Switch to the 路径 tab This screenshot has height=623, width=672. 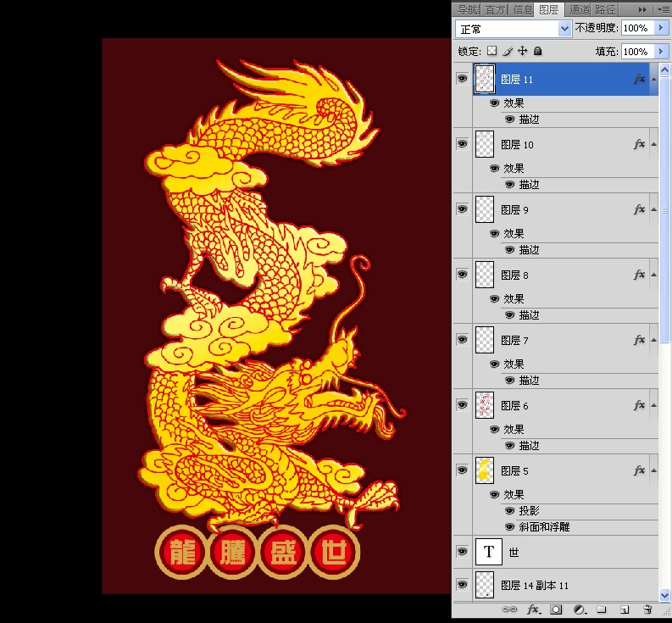[605, 9]
